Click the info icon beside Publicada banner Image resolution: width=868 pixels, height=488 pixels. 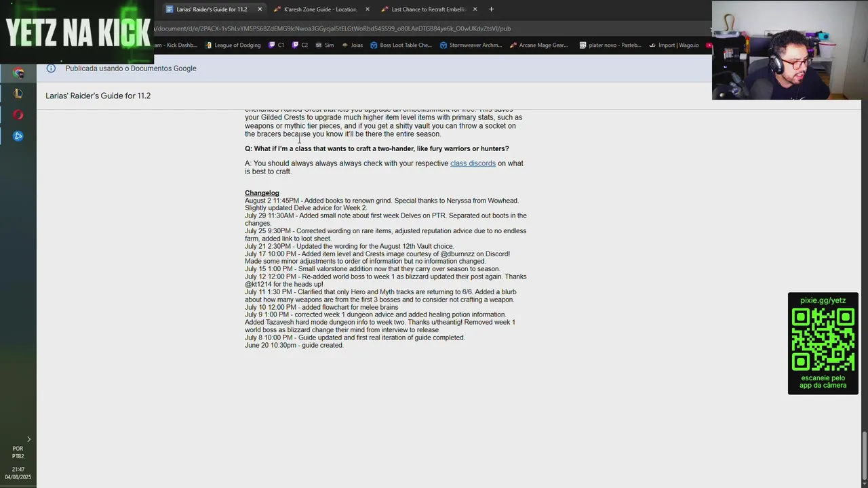[x=51, y=68]
